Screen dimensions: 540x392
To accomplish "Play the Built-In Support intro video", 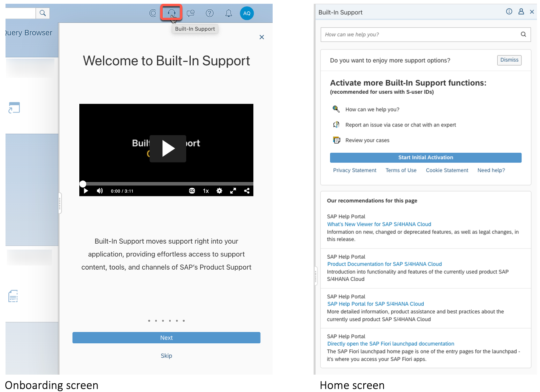I will (168, 148).
